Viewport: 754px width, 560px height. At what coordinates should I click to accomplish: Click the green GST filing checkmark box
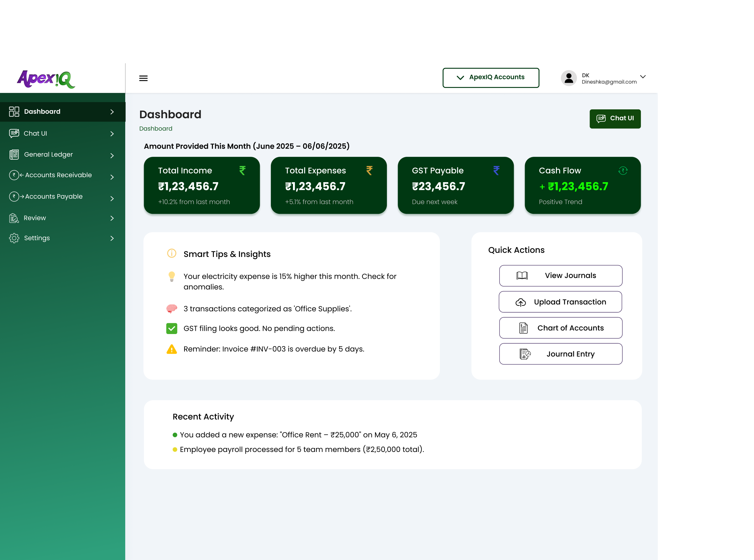pyautogui.click(x=172, y=328)
